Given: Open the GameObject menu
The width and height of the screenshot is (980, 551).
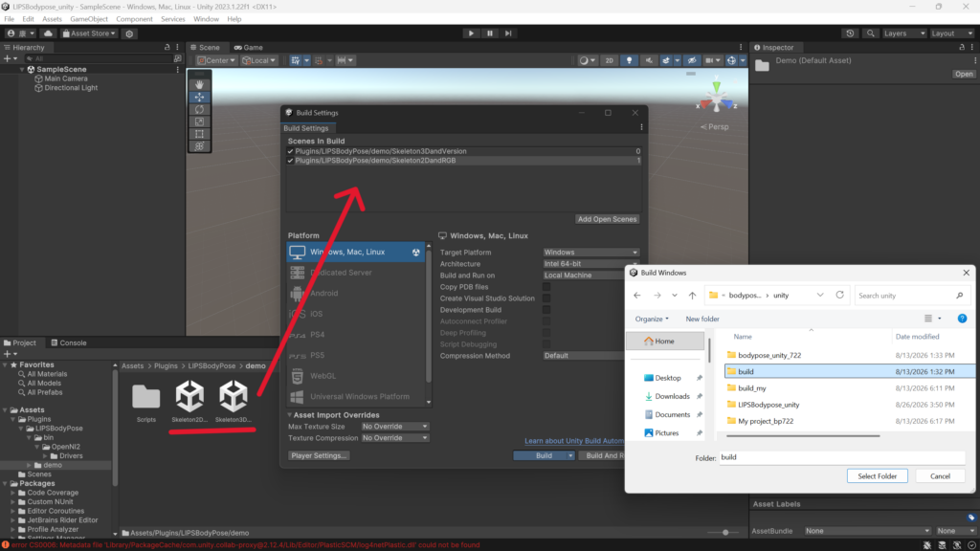Looking at the screenshot, I should click(x=89, y=19).
